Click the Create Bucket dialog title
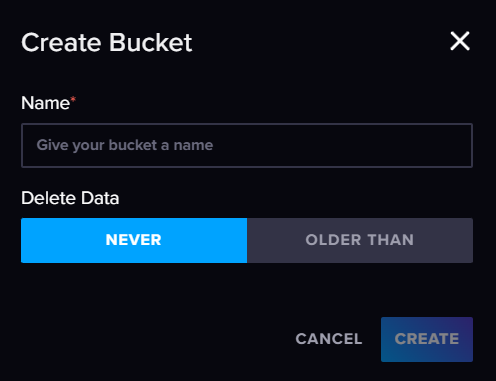This screenshot has height=381, width=496. coord(107,43)
